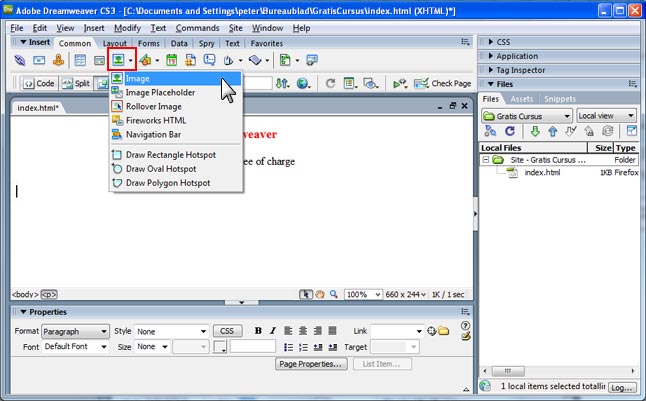The image size is (646, 401).
Task: Choose Image Placeholder menu item
Action: (176, 92)
